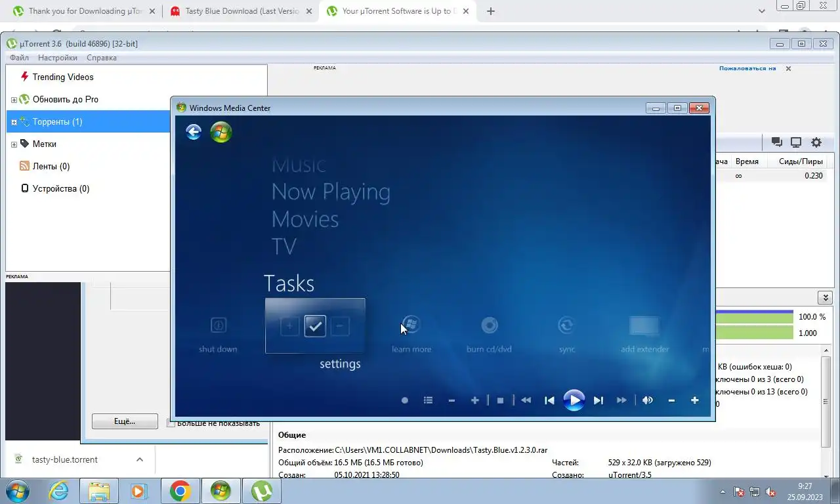The image size is (840, 504).
Task: Click muted volume icon in system tray
Action: pos(771,492)
